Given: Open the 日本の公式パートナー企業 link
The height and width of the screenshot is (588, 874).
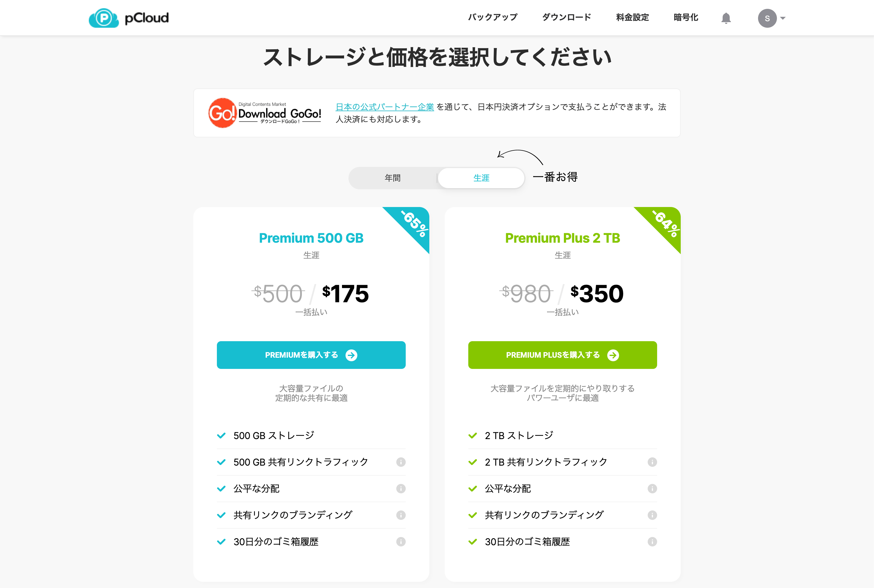Looking at the screenshot, I should [384, 107].
